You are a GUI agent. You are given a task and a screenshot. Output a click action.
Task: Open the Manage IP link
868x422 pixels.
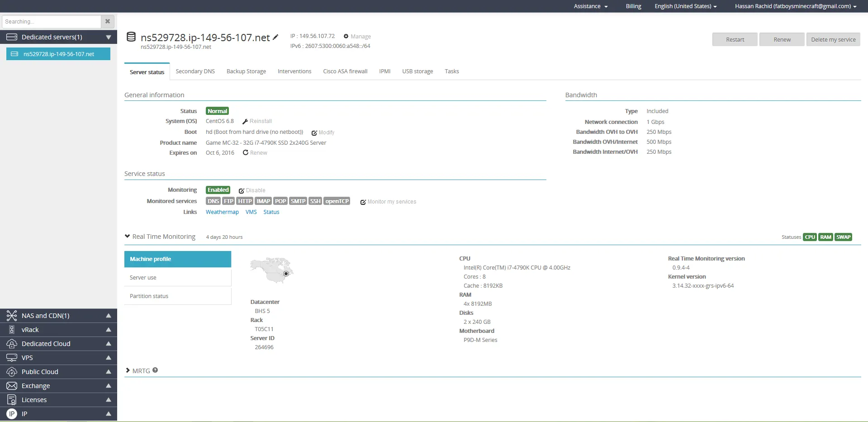[x=360, y=36]
